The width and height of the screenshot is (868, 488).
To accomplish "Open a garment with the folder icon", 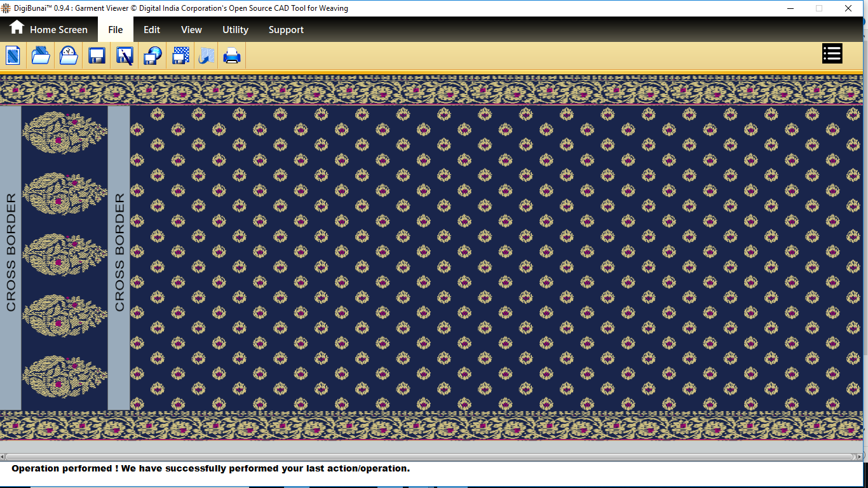I will tap(41, 56).
